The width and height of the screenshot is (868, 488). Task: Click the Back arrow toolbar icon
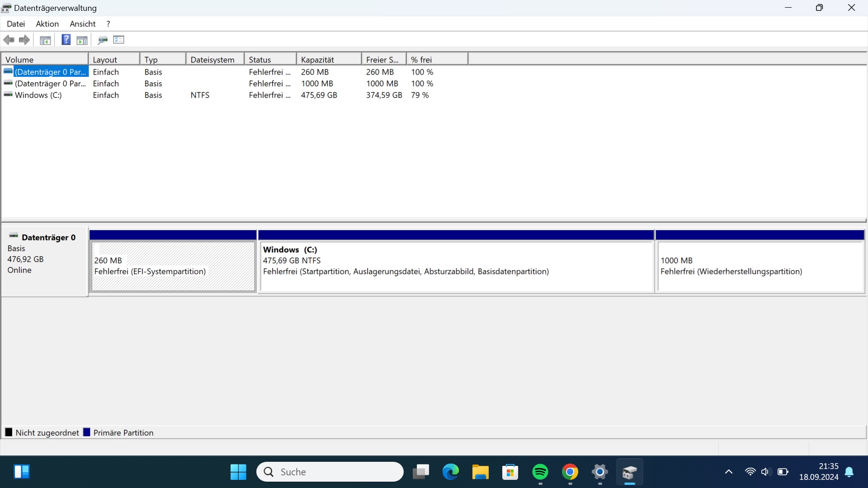click(x=9, y=40)
